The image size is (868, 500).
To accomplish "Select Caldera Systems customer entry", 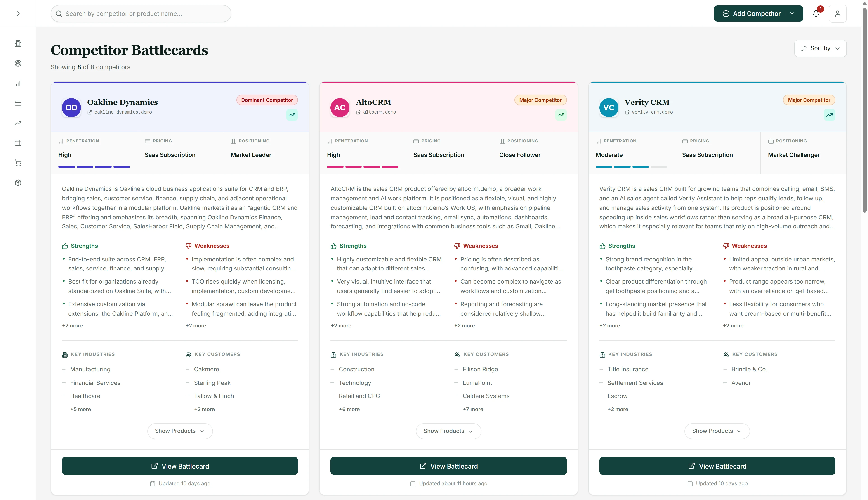I will [x=486, y=396].
